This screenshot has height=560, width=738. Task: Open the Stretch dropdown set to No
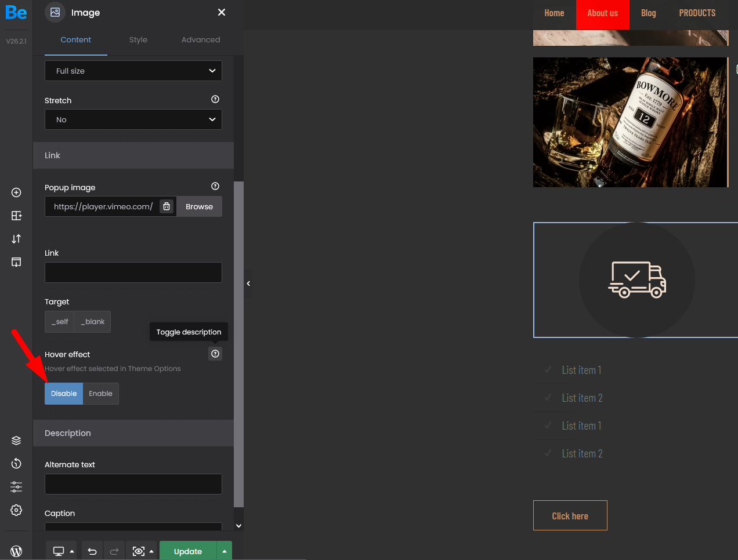[133, 119]
